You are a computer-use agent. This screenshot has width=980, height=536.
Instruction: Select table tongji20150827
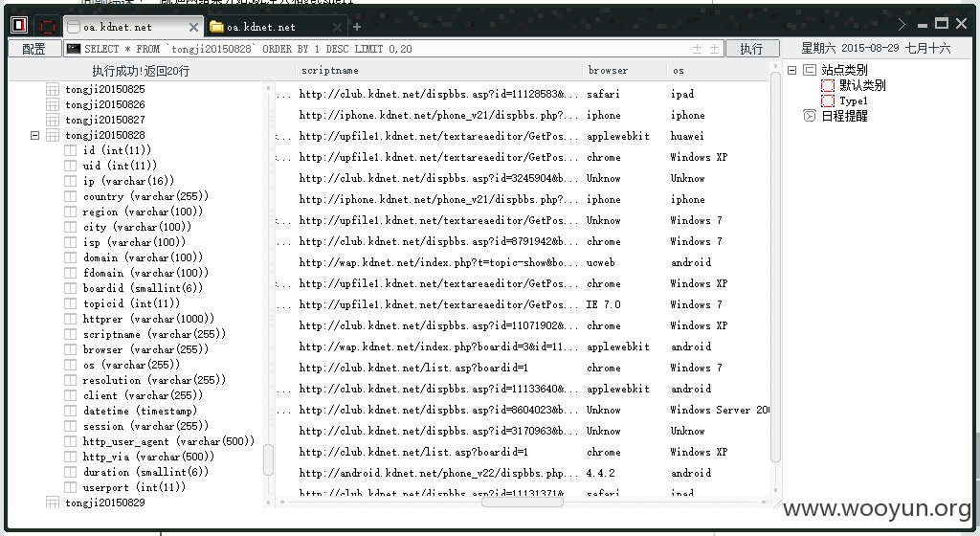(105, 120)
